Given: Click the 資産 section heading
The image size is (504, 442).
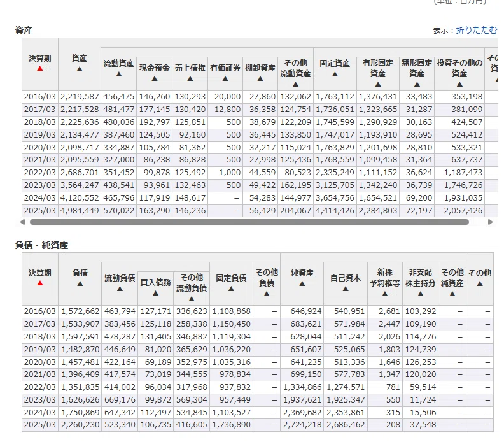Looking at the screenshot, I should (x=24, y=31).
